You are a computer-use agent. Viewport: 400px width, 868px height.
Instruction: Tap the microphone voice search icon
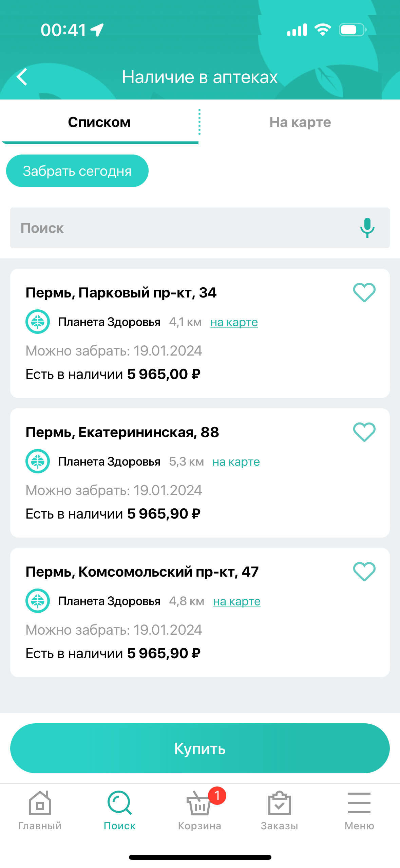[x=367, y=228]
